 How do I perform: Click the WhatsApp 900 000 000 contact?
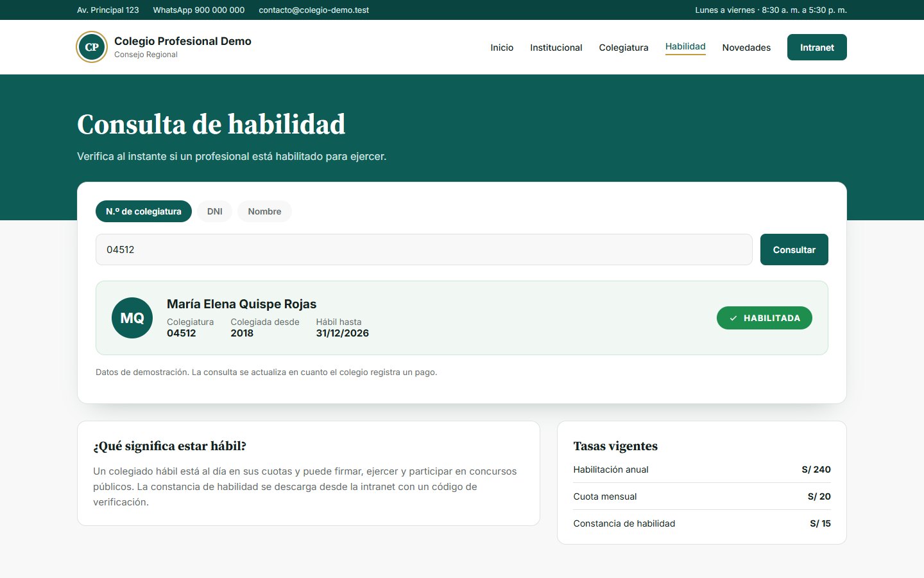pos(199,10)
